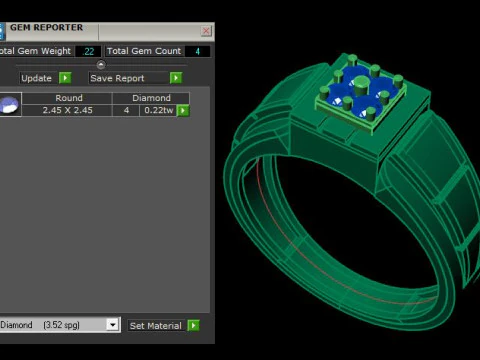
Task: Click the green arrow next to Update
Action: pos(65,78)
